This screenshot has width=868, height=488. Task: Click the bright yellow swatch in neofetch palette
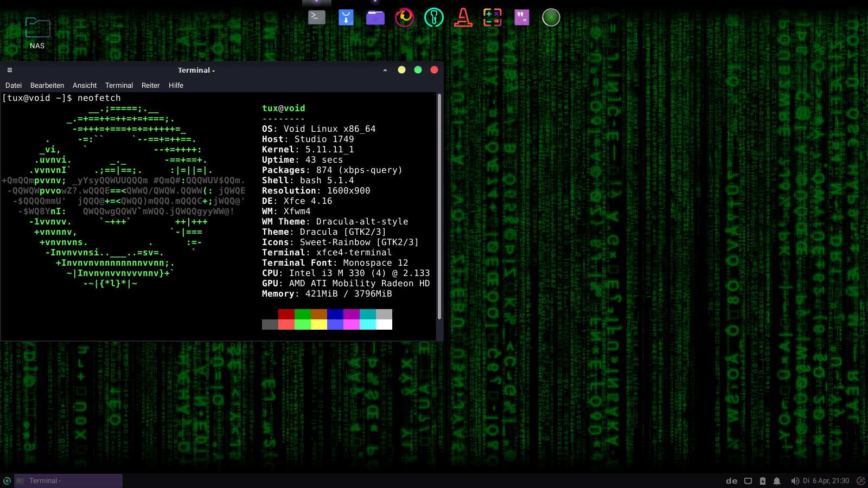pos(319,325)
